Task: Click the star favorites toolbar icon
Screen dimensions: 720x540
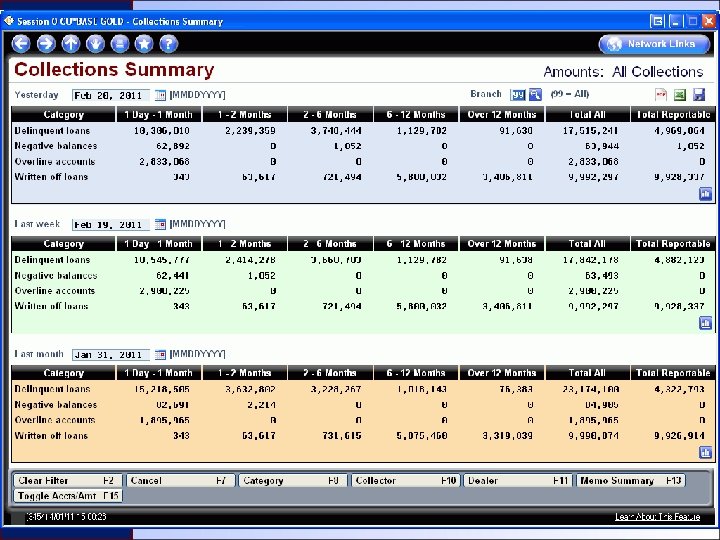Action: coord(144,44)
